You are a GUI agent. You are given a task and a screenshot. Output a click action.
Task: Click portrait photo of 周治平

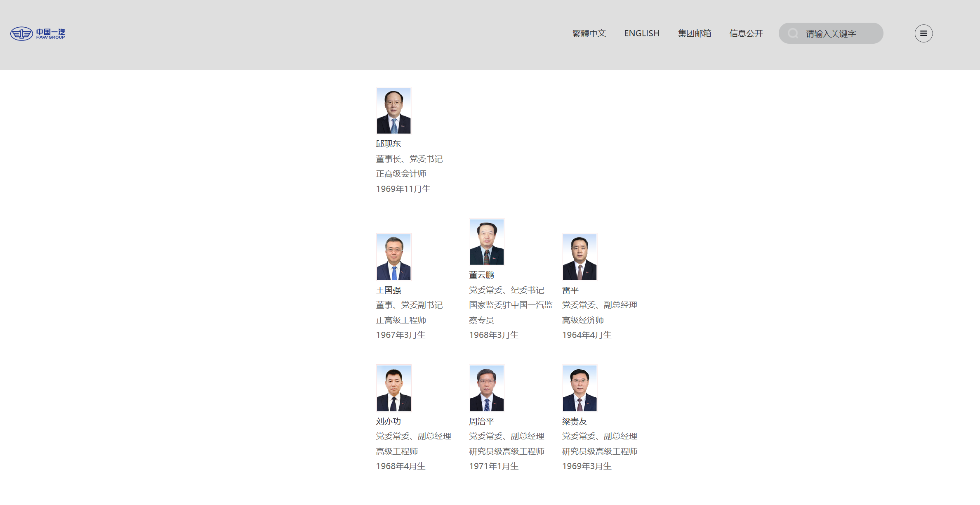click(486, 388)
